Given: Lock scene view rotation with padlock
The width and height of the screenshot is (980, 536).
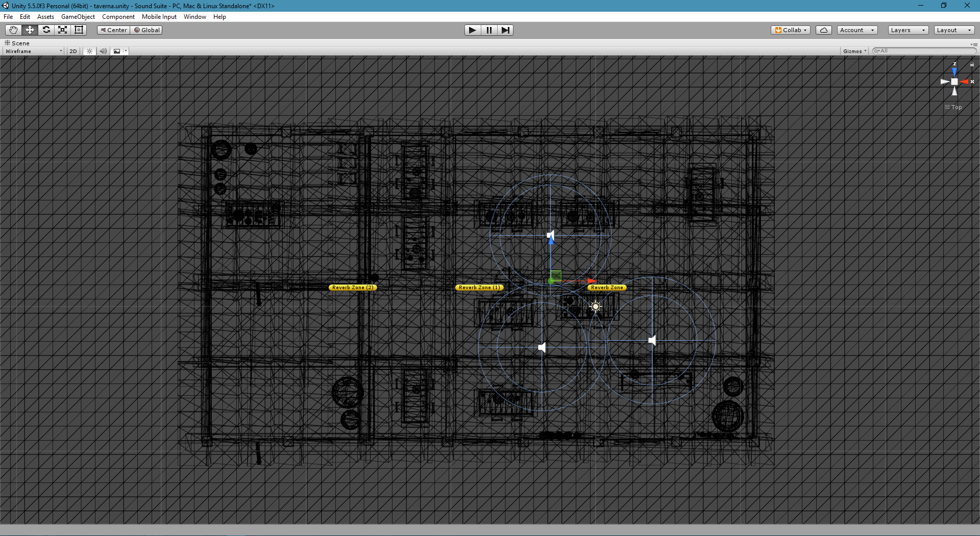Looking at the screenshot, I should coord(972,64).
